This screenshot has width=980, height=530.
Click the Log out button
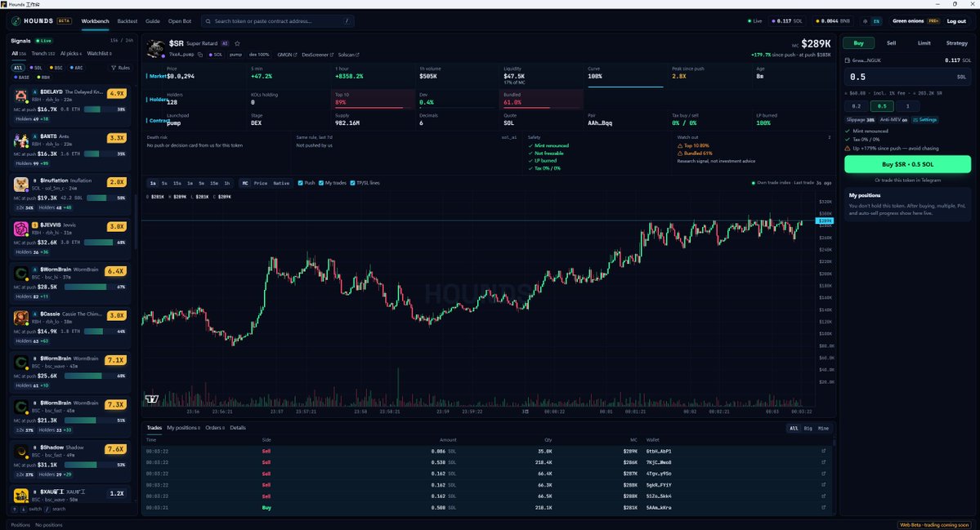pos(956,21)
